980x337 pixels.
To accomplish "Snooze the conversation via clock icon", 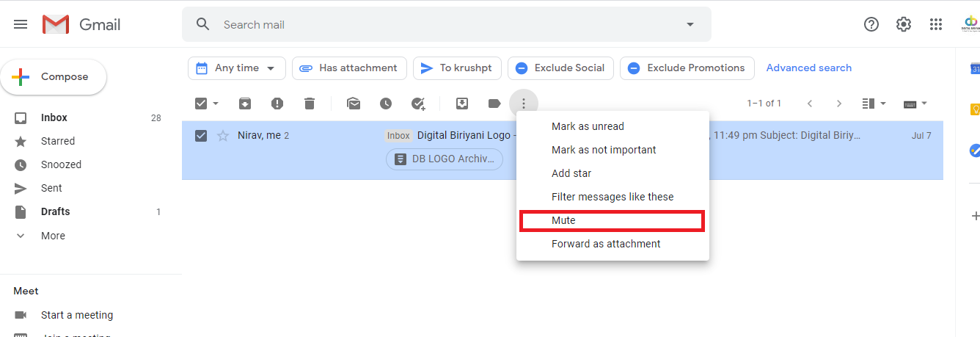I will (386, 104).
